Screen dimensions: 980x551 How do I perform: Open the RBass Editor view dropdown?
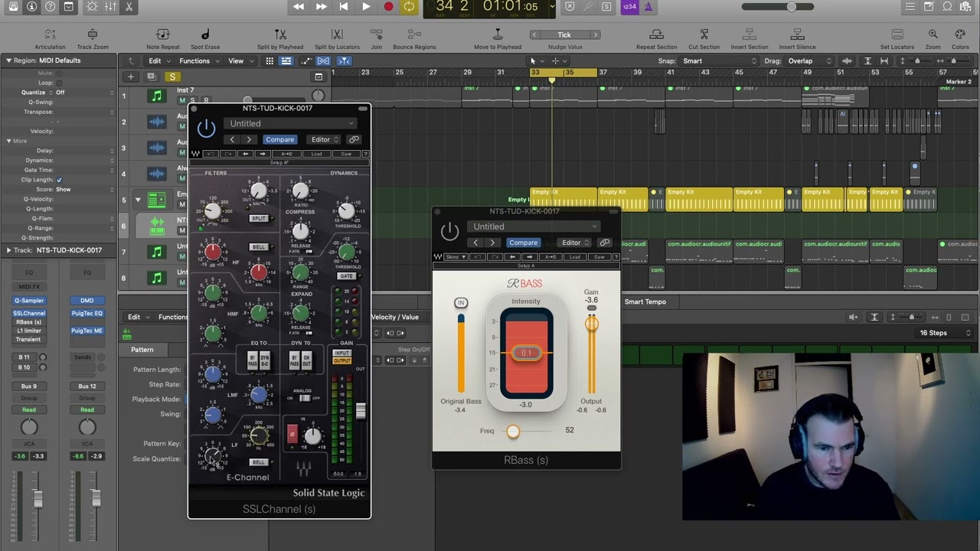[x=575, y=243]
